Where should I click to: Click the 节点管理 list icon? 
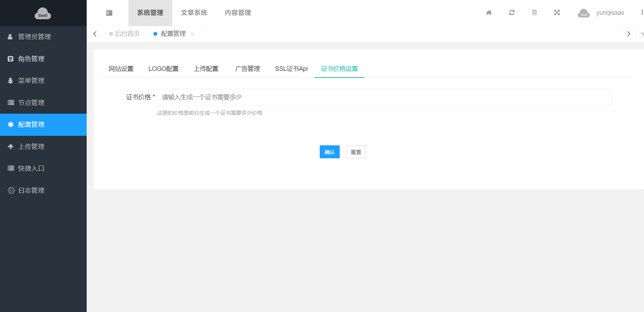point(11,102)
